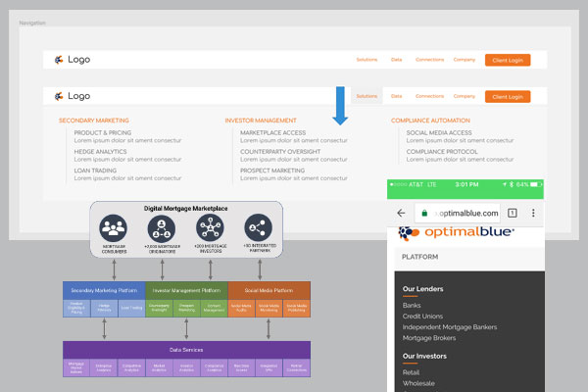The width and height of the screenshot is (588, 392).
Task: Click Company in the second navigation bar
Action: (465, 96)
